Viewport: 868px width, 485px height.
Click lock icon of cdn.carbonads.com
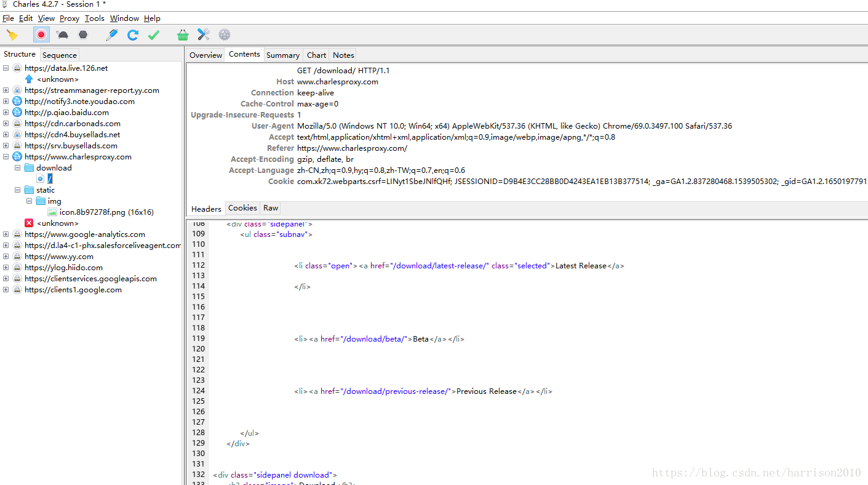coord(17,124)
